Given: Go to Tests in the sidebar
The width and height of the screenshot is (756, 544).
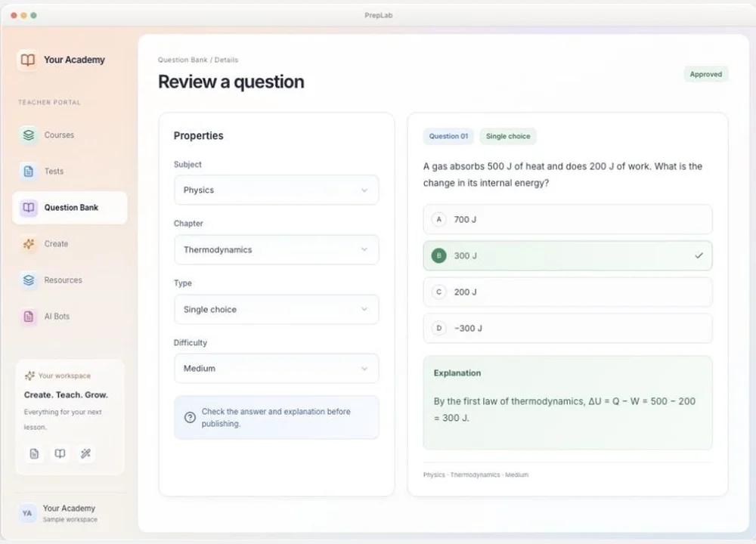Looking at the screenshot, I should [70, 171].
